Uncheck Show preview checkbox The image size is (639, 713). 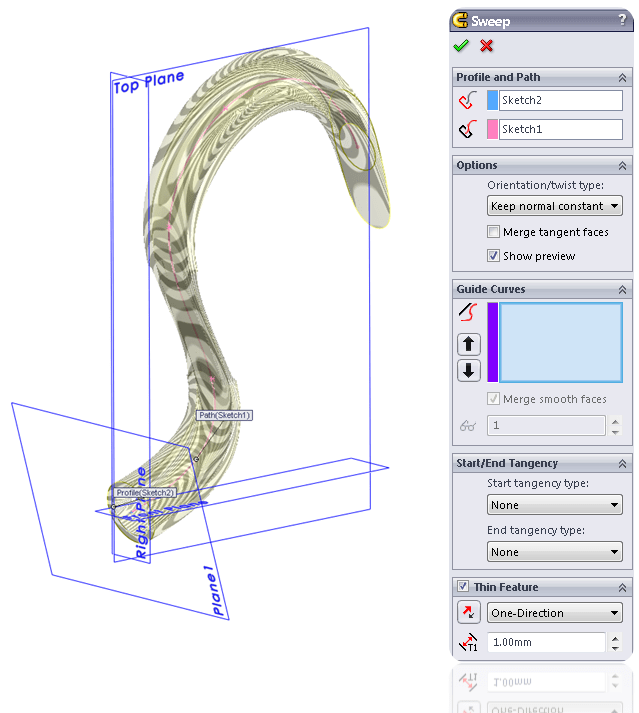(493, 256)
